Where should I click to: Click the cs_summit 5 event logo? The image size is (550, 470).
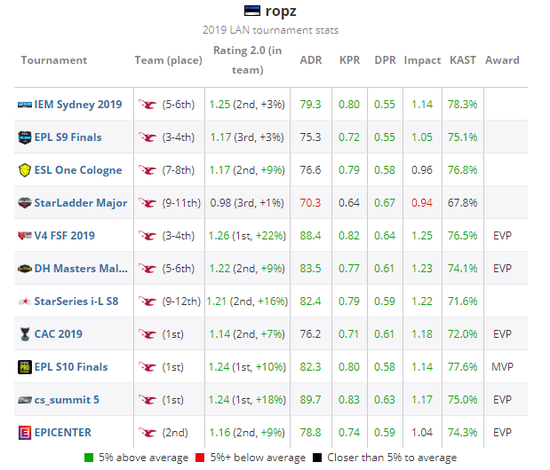point(25,400)
